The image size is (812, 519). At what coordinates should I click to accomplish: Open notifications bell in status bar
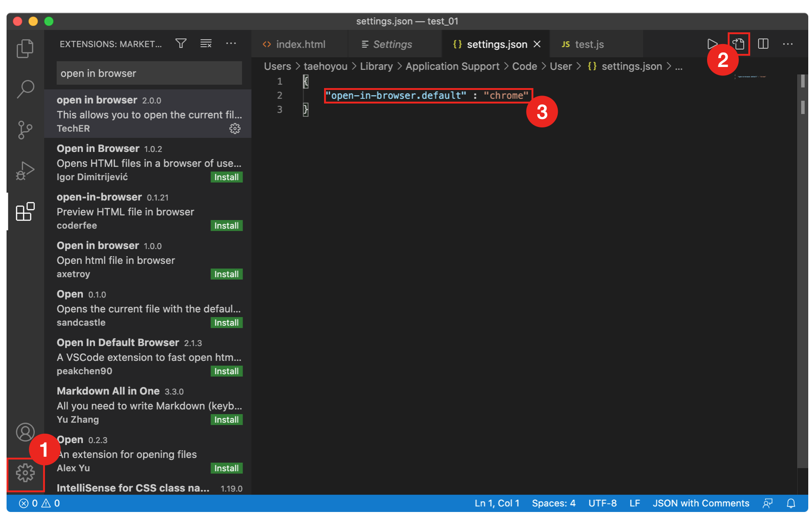(791, 503)
